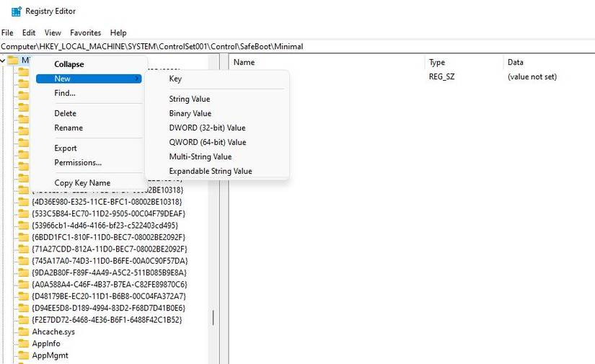Select QWORD (64-bit) Value
The height and width of the screenshot is (364, 595).
click(208, 142)
